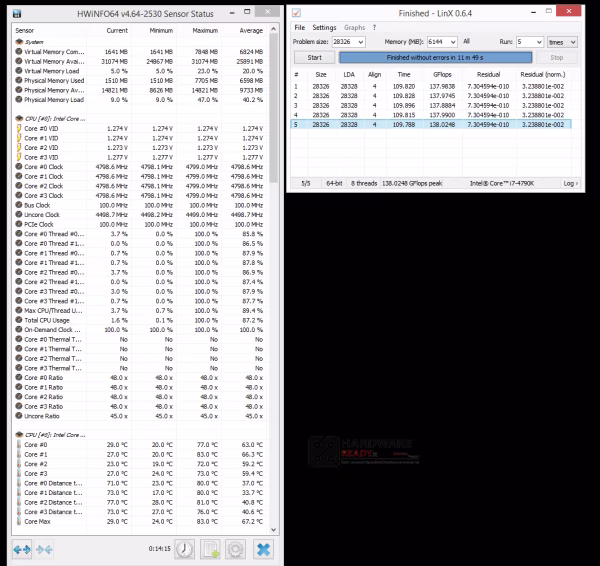Open the times unit dropdown
This screenshot has height=566, width=600.
(x=562, y=42)
